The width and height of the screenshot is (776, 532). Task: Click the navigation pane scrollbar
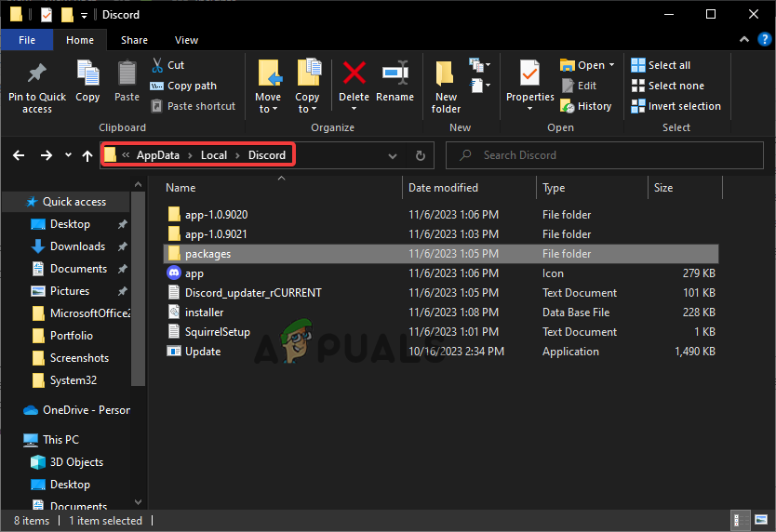[x=138, y=287]
